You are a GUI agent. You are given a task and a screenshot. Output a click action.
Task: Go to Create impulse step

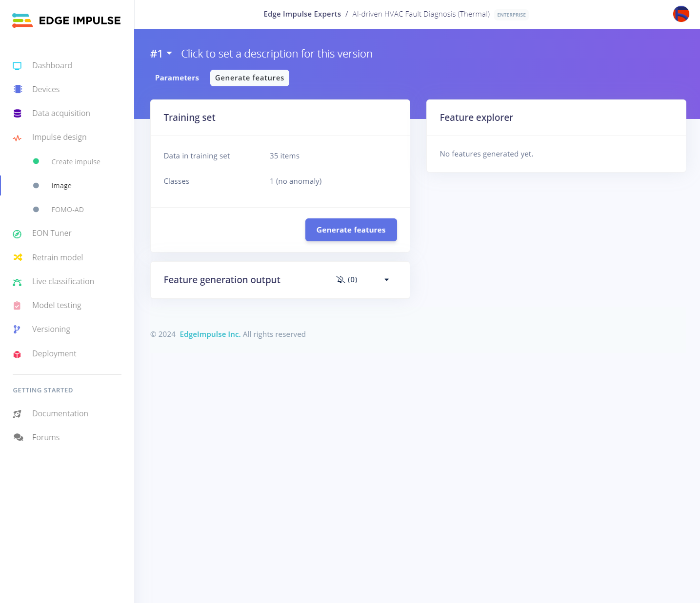tap(76, 162)
